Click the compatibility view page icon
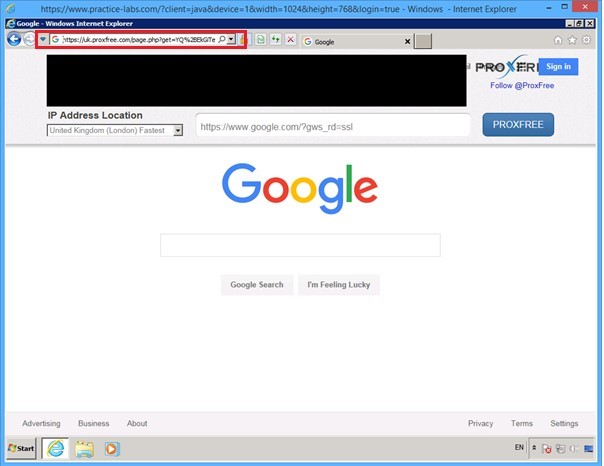Screen dimensions: 604x466 coord(261,40)
